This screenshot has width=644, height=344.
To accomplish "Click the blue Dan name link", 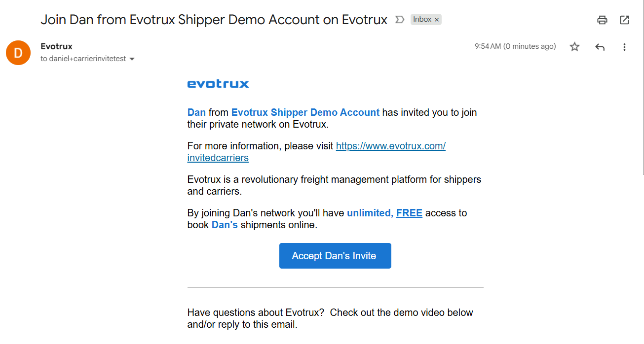I will 196,112.
